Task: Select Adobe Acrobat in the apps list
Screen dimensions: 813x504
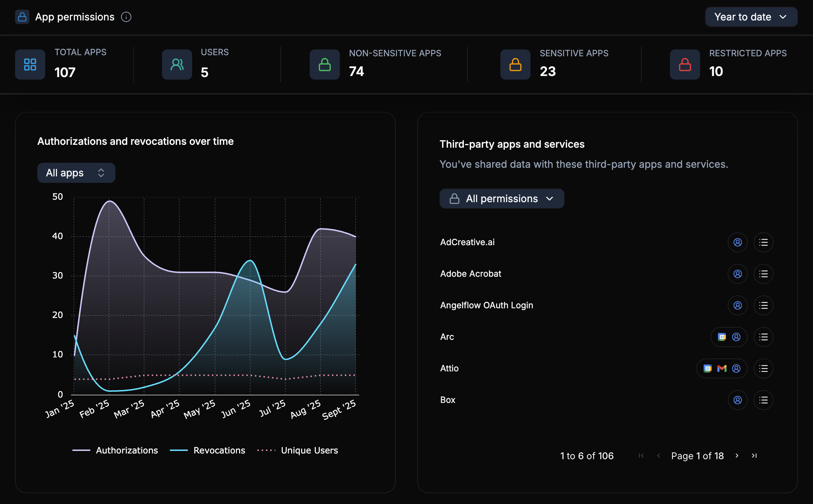Action: (x=471, y=274)
